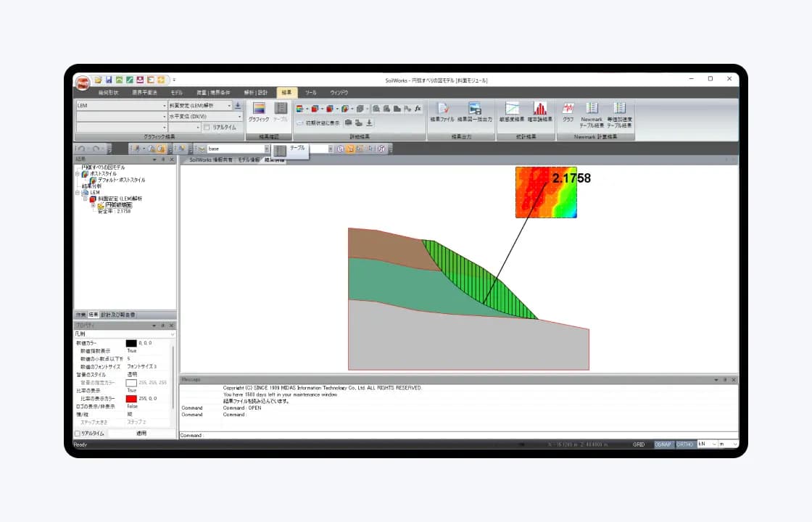Click the red ratio display color swatch
The height and width of the screenshot is (522, 812).
pyautogui.click(x=131, y=399)
